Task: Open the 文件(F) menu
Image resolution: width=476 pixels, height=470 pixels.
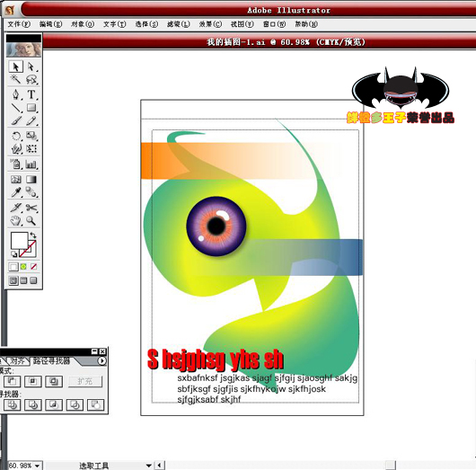Action: pyautogui.click(x=19, y=24)
